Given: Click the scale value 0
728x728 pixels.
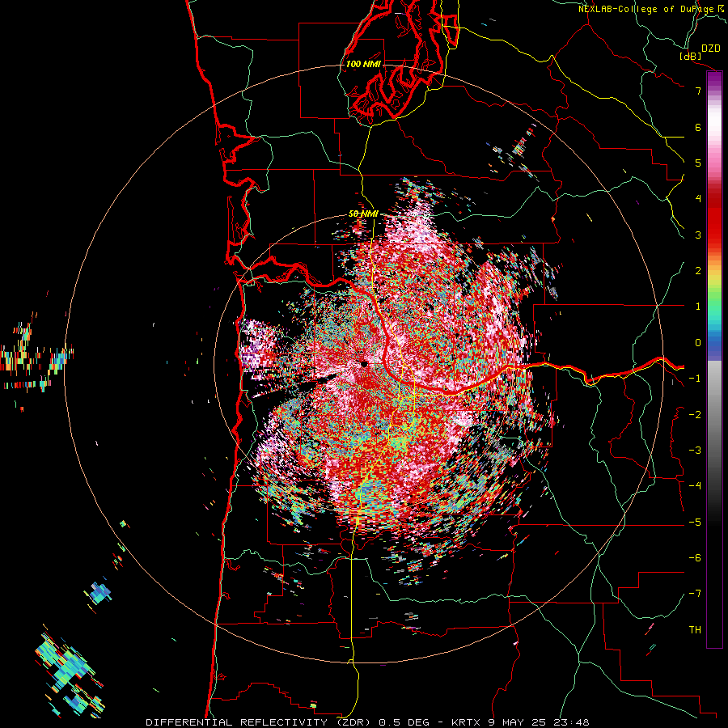Looking at the screenshot, I should click(698, 342).
